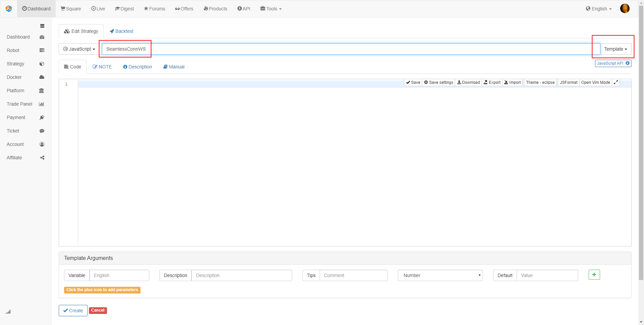The width and height of the screenshot is (644, 325).
Task: Open the JavaScript language dropdown
Action: pos(79,49)
